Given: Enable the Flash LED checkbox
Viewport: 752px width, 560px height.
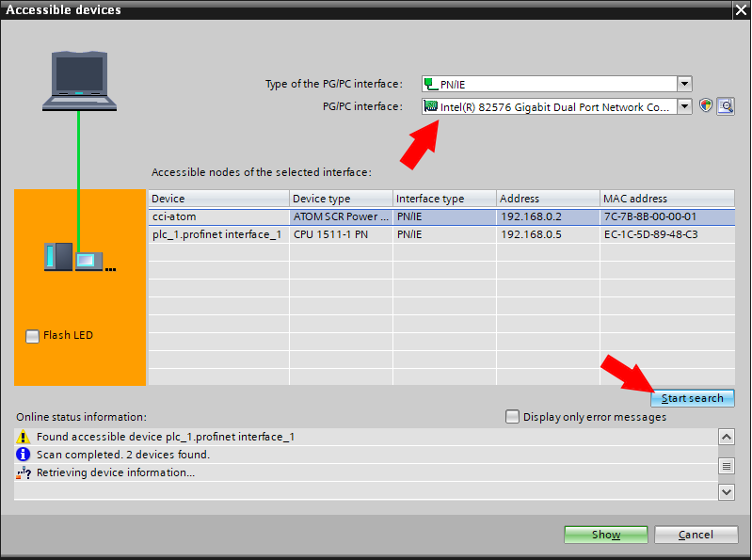Looking at the screenshot, I should 32,336.
